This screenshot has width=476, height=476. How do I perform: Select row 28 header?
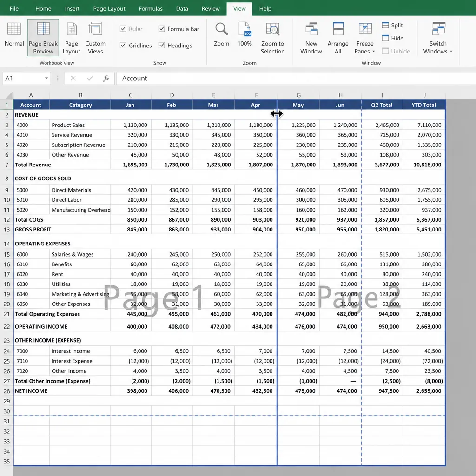[7, 391]
